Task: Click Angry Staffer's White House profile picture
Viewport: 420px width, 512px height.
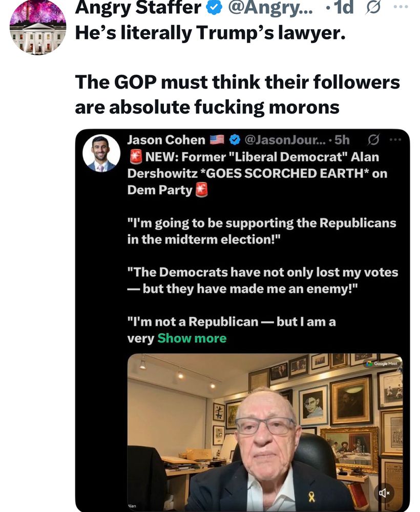Action: point(38,27)
